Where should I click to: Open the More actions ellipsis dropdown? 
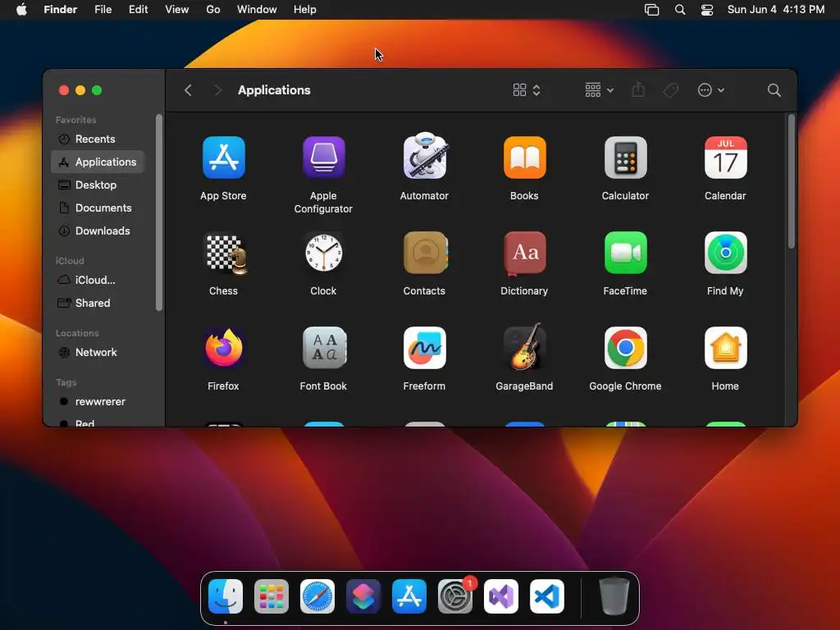(711, 90)
